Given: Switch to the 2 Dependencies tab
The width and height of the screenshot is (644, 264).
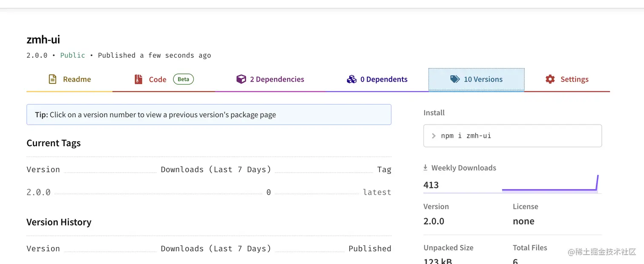Looking at the screenshot, I should (x=277, y=79).
